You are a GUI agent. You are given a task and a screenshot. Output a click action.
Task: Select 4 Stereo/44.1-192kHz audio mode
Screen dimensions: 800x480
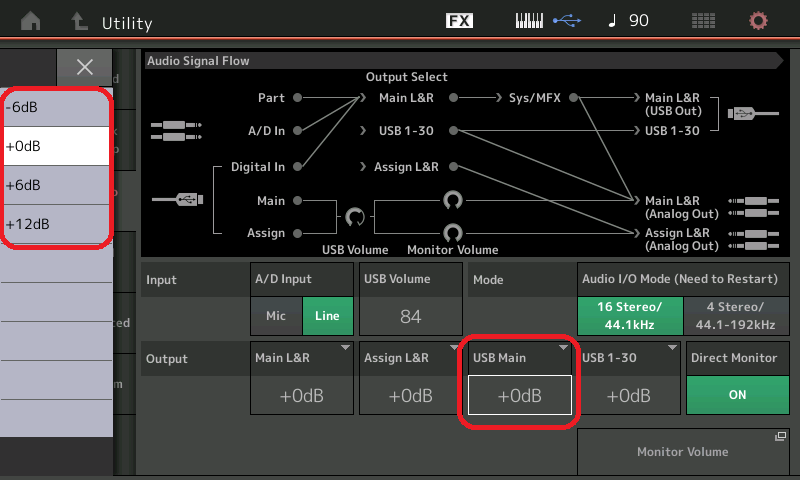coord(737,316)
